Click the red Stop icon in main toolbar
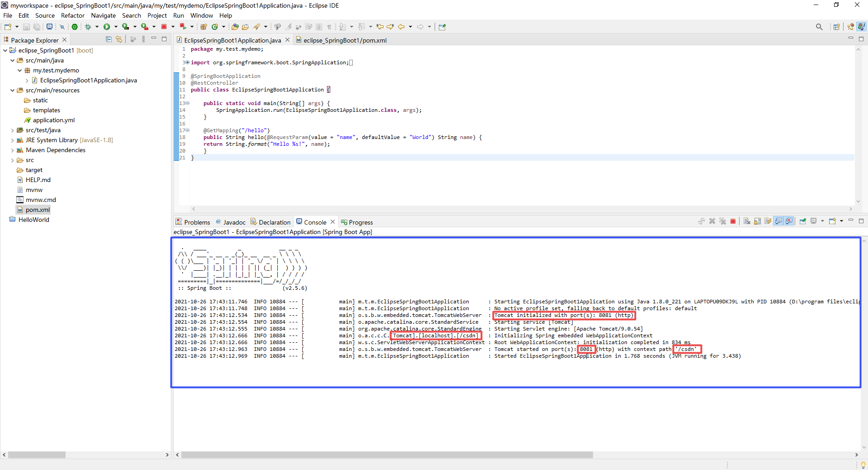This screenshot has width=868, height=470. (x=164, y=27)
